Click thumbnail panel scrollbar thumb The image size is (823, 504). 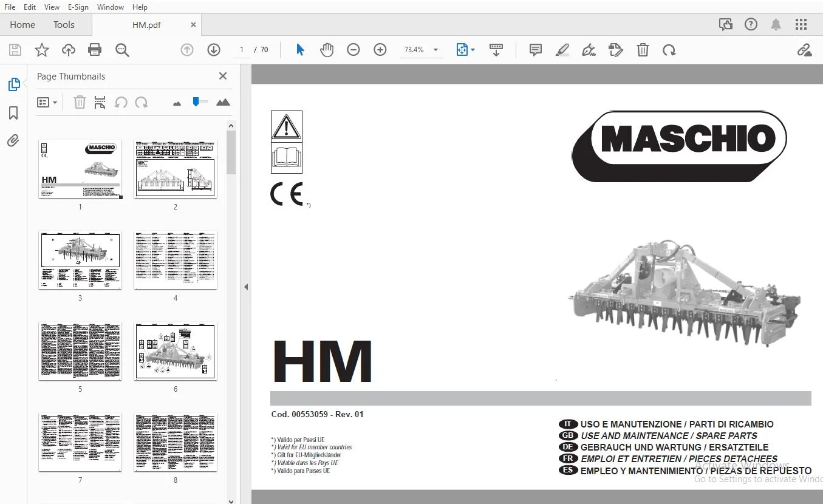pyautogui.click(x=231, y=152)
